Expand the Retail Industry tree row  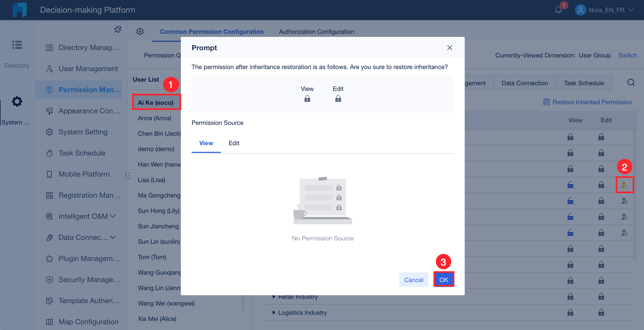point(274,297)
